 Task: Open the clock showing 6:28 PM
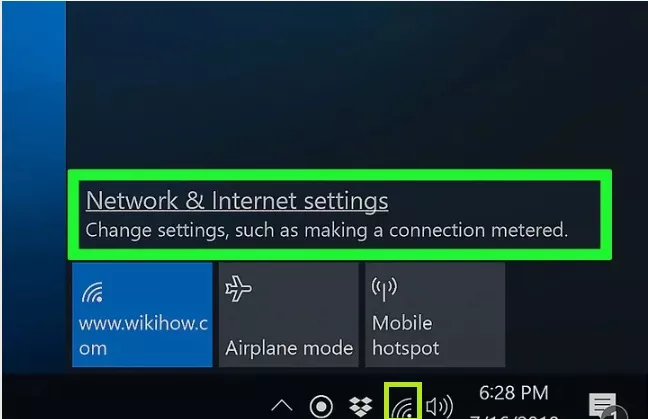coord(514,393)
